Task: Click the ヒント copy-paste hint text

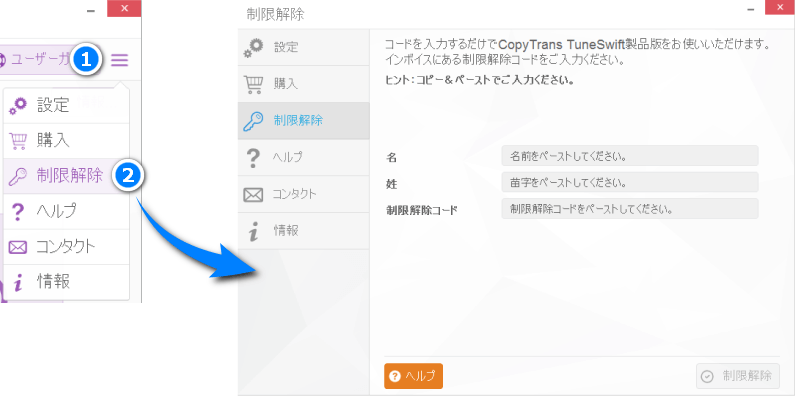Action: pyautogui.click(x=479, y=81)
